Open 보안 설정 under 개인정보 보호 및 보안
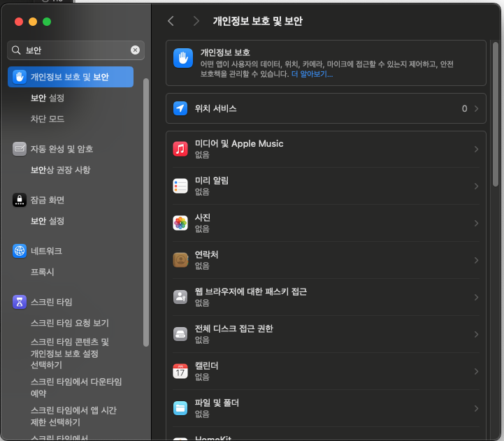 48,98
